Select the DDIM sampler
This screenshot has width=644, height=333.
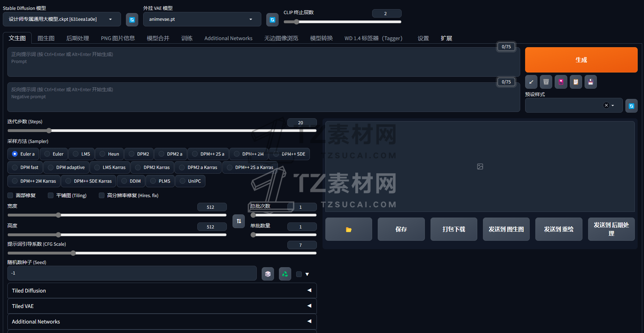click(x=131, y=181)
